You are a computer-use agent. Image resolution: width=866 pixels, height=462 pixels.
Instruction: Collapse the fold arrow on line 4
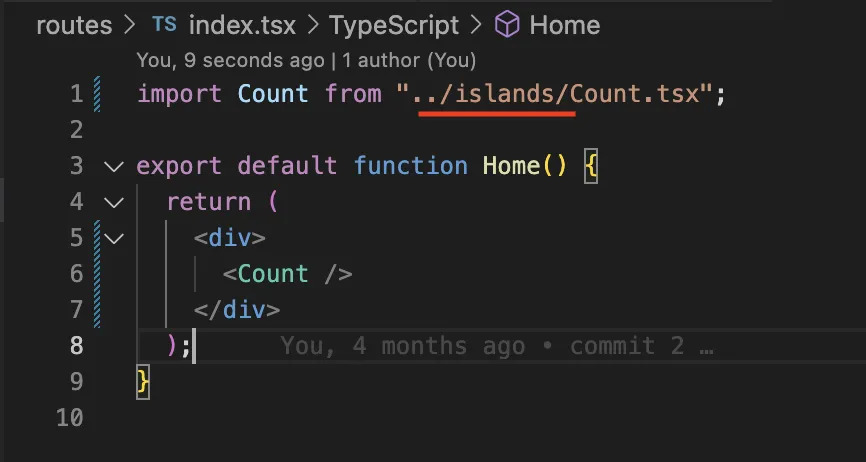coord(114,202)
